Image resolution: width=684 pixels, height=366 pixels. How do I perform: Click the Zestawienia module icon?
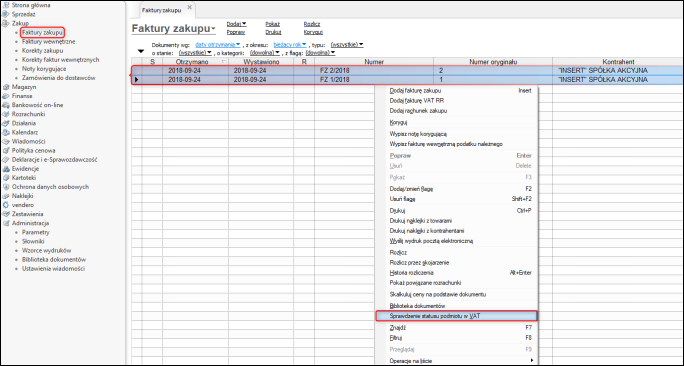[6, 214]
